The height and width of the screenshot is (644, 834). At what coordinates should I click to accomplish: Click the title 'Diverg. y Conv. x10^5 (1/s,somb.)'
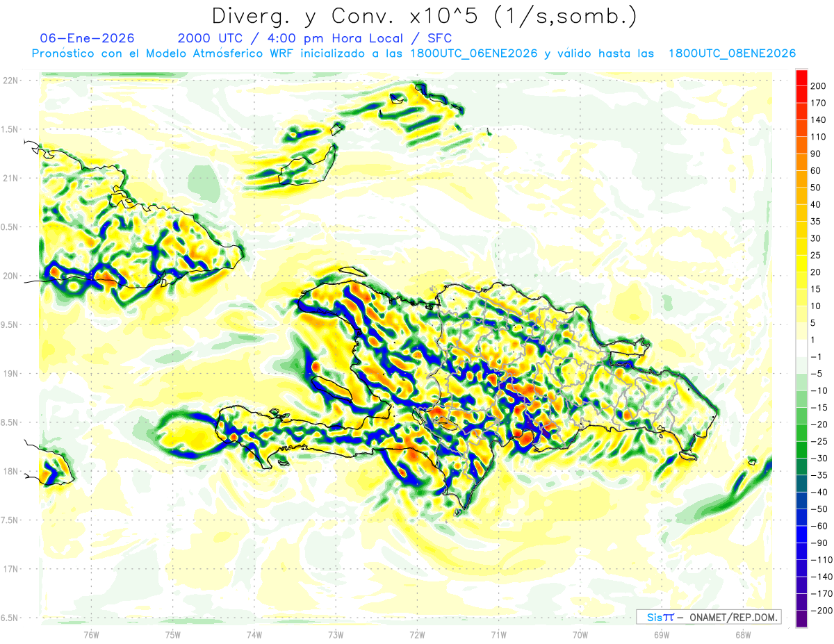[424, 16]
